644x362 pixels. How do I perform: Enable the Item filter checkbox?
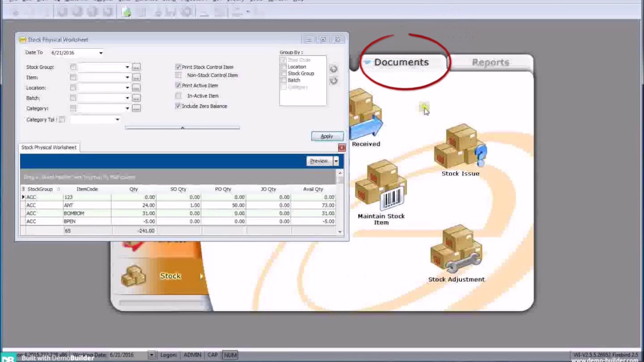click(x=73, y=77)
